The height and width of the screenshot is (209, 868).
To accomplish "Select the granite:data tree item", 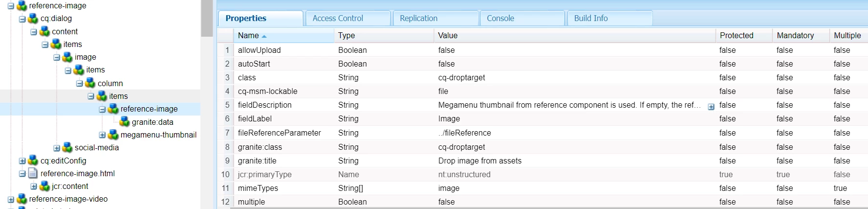I will coord(152,122).
